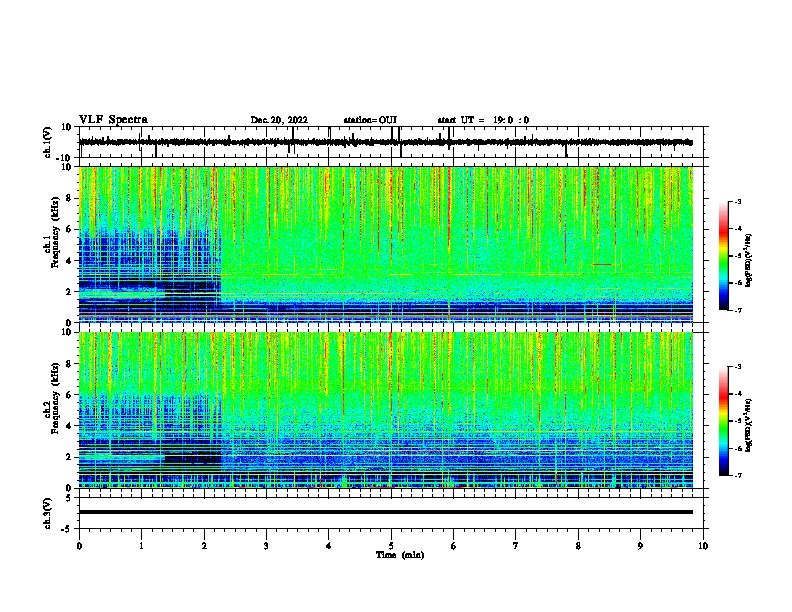
Task: Select the date "Dec. 20, 2022"
Action: [279, 120]
